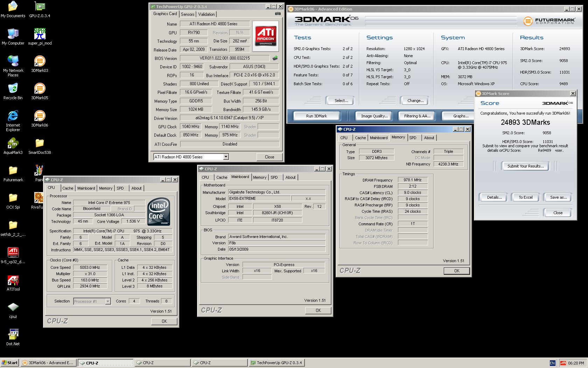Screen dimensions: 588x368
Task: Click the Filtering & AA button
Action: coord(417,116)
